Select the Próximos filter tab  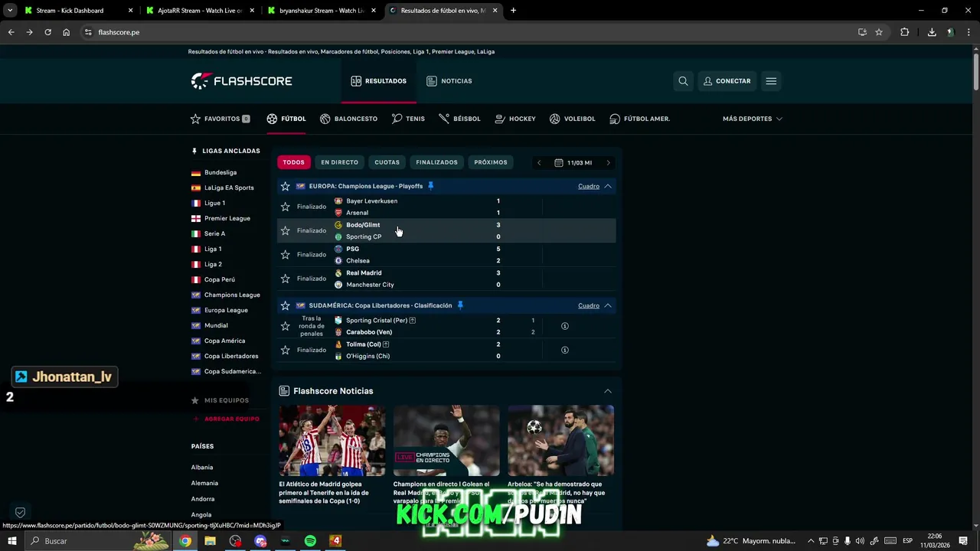[490, 162]
